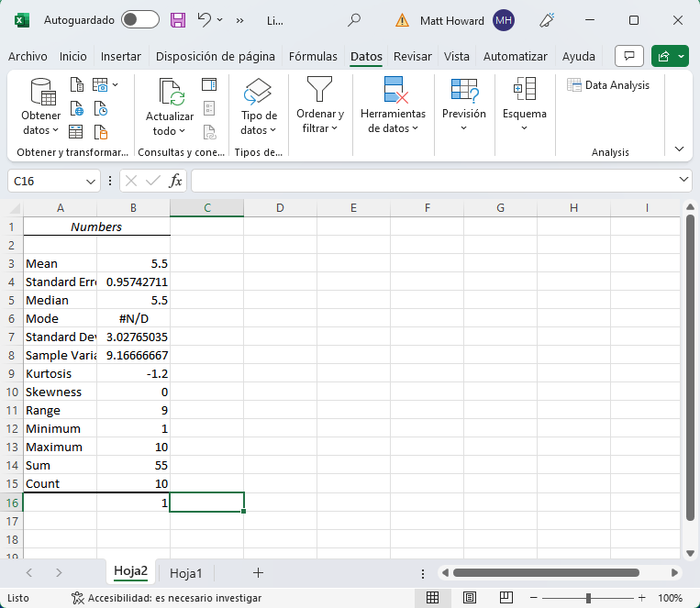
Task: Switch to the Hoja1 sheet tab
Action: 186,572
